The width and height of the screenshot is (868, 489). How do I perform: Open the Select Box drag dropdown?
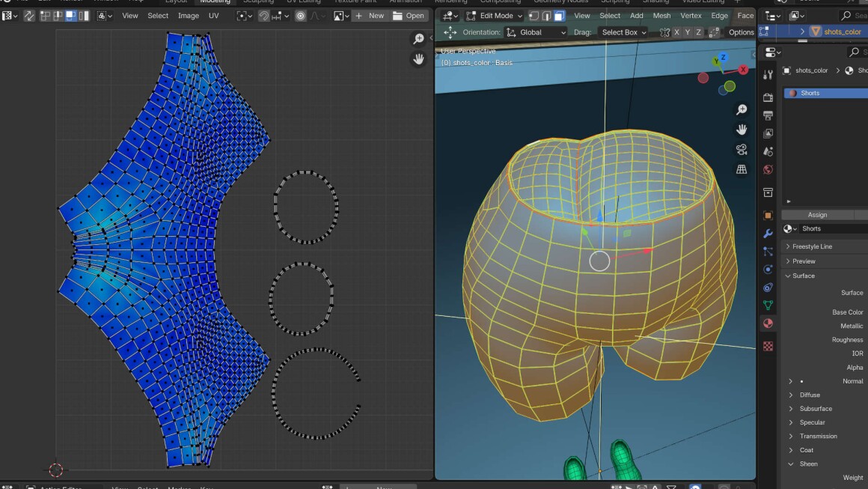coord(624,33)
